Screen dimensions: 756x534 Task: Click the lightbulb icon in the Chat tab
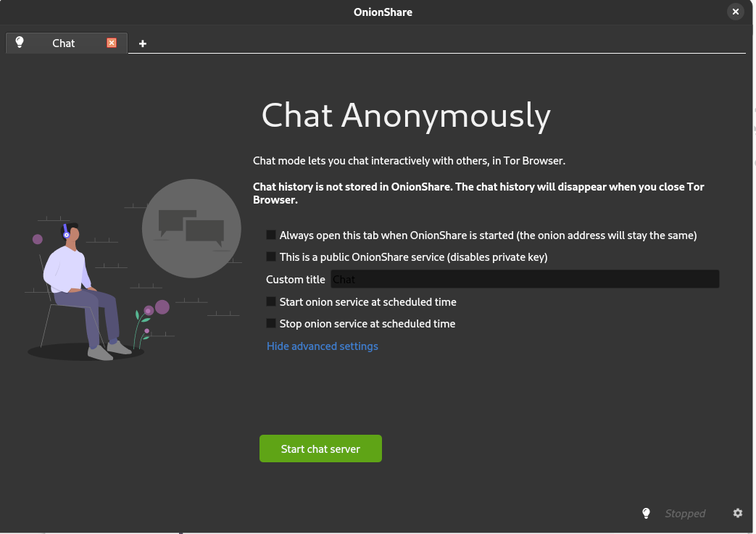[20, 42]
